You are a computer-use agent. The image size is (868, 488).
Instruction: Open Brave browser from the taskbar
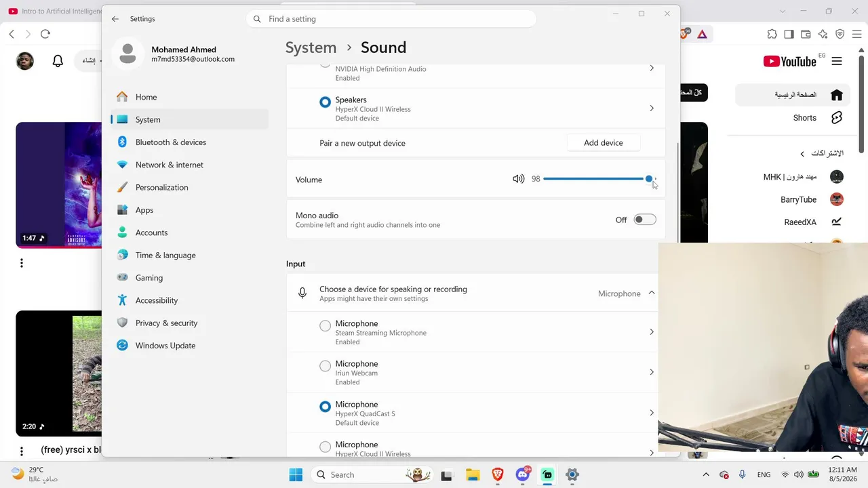pos(498,474)
